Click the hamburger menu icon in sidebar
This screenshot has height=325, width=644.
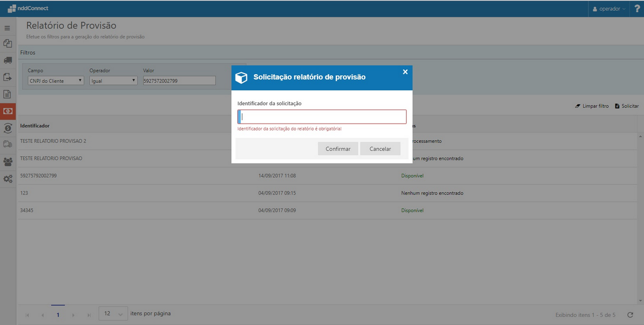[8, 28]
